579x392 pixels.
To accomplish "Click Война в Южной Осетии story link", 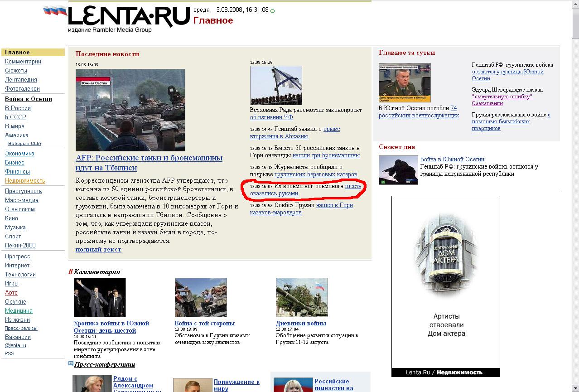I will (x=452, y=159).
